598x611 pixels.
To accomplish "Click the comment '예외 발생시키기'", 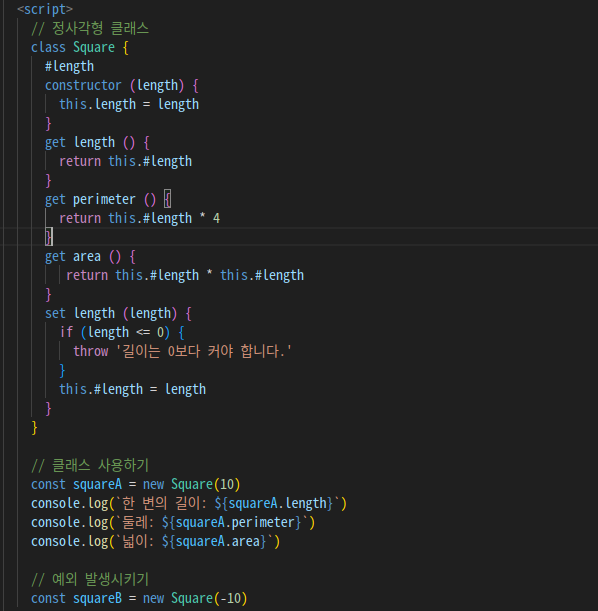I will pos(90,579).
